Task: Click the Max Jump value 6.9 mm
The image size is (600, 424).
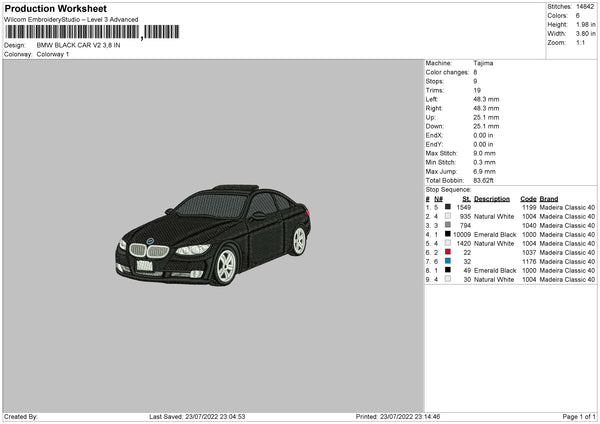Action: [484, 171]
